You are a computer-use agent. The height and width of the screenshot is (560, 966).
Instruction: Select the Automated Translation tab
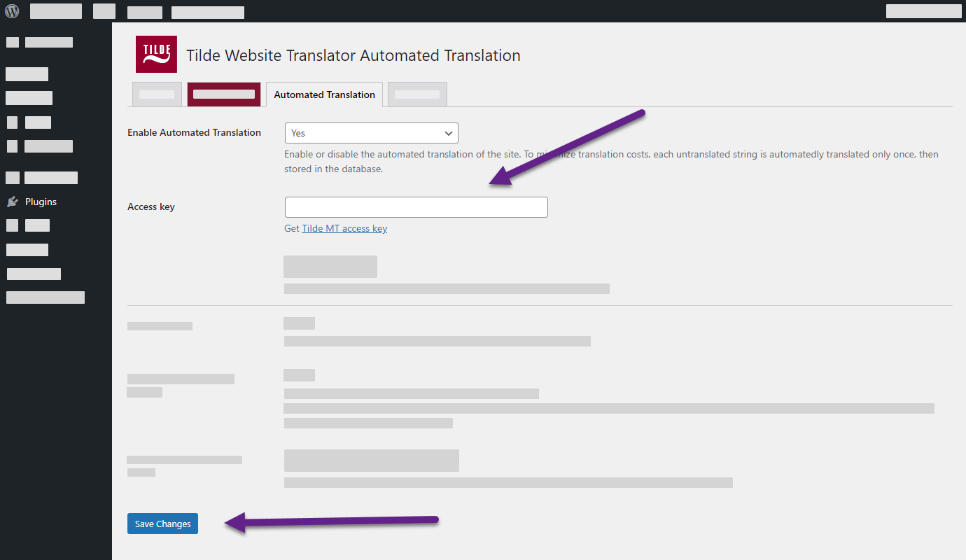click(x=324, y=94)
